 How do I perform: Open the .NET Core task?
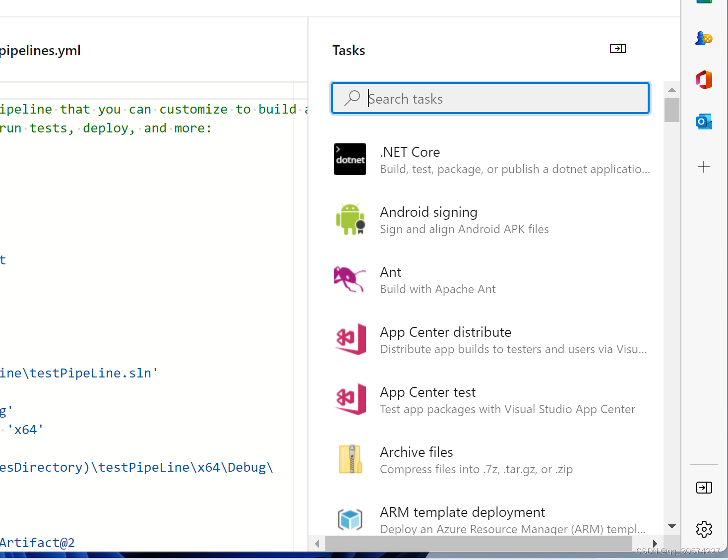(491, 160)
